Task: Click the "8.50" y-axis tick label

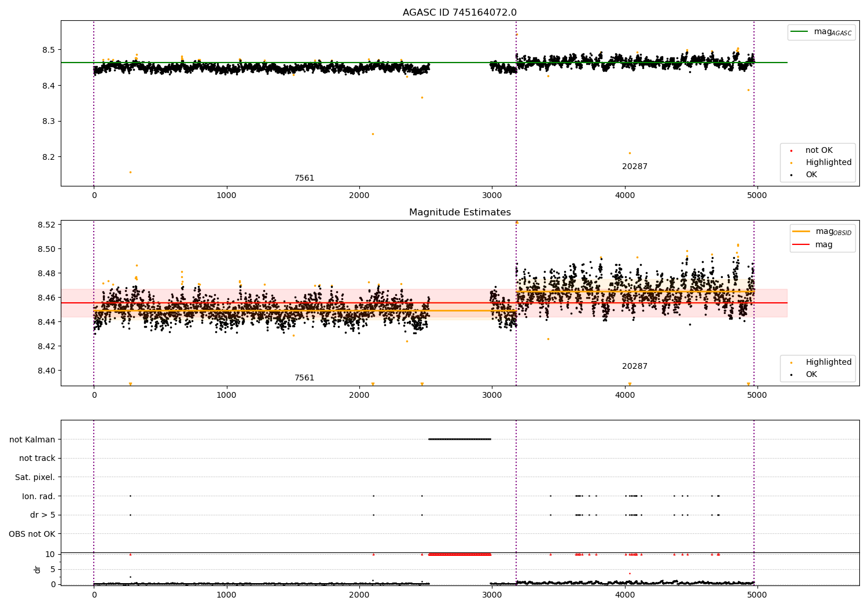Action: [46, 250]
